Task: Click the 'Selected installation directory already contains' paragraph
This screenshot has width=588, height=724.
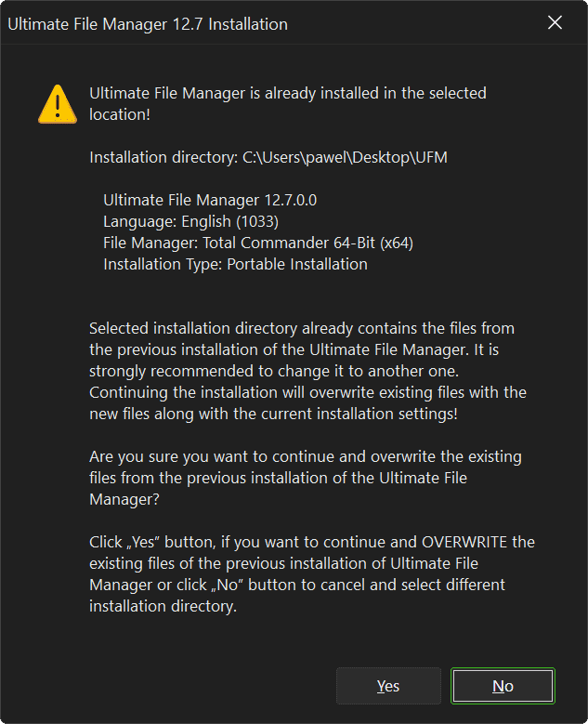Action: point(301,328)
